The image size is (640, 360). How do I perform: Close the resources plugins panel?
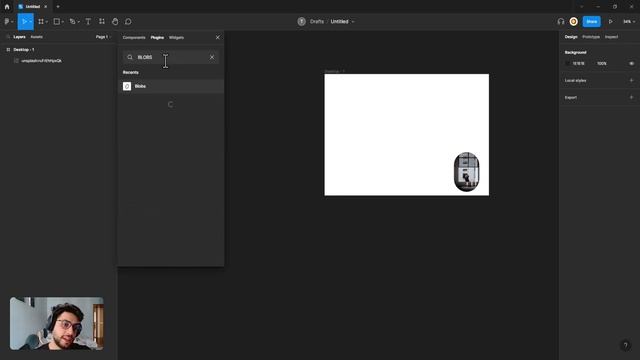(218, 38)
